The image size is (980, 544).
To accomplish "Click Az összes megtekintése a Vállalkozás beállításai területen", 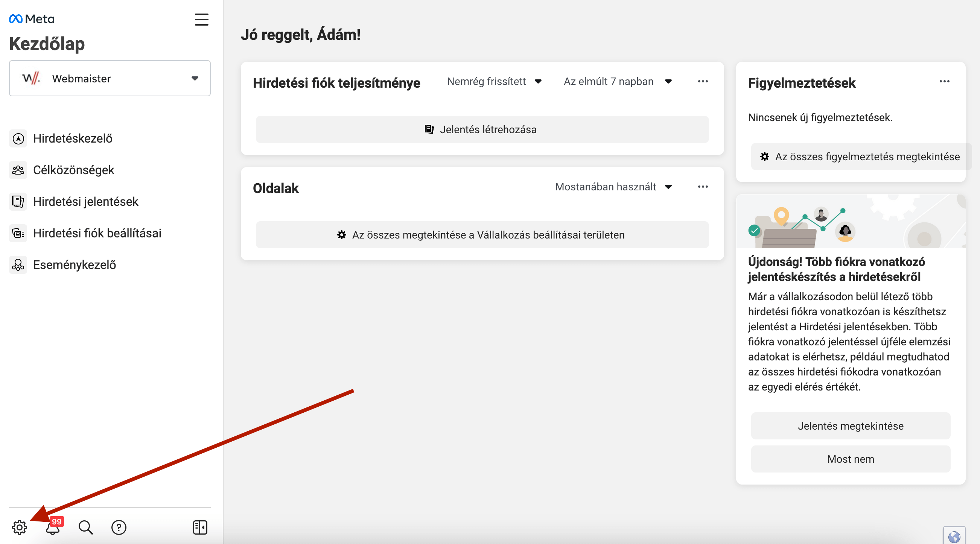I will coord(482,235).
